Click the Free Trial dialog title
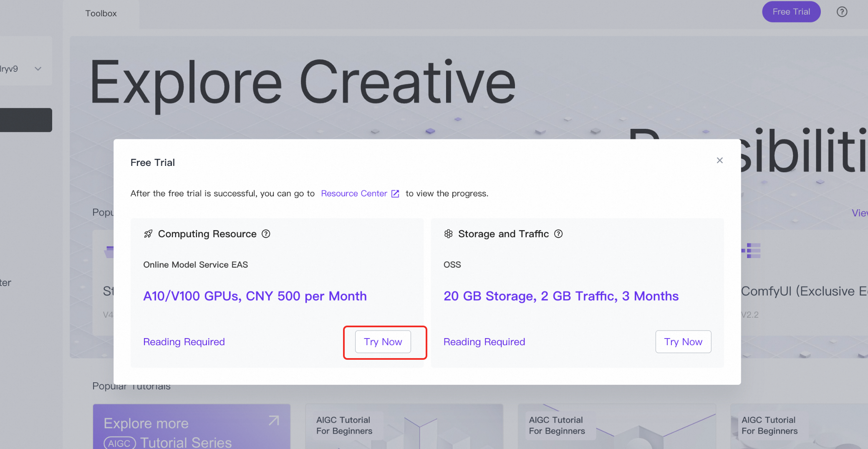 pyautogui.click(x=152, y=163)
